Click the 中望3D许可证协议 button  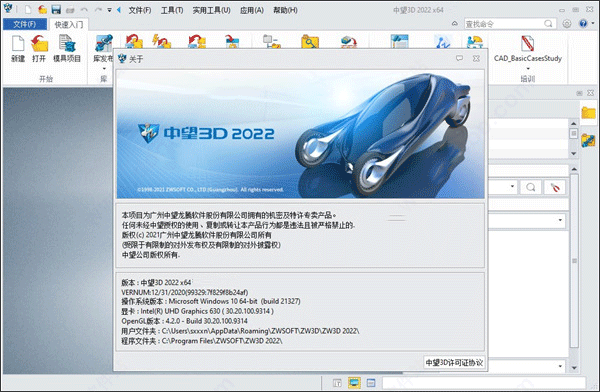point(454,362)
